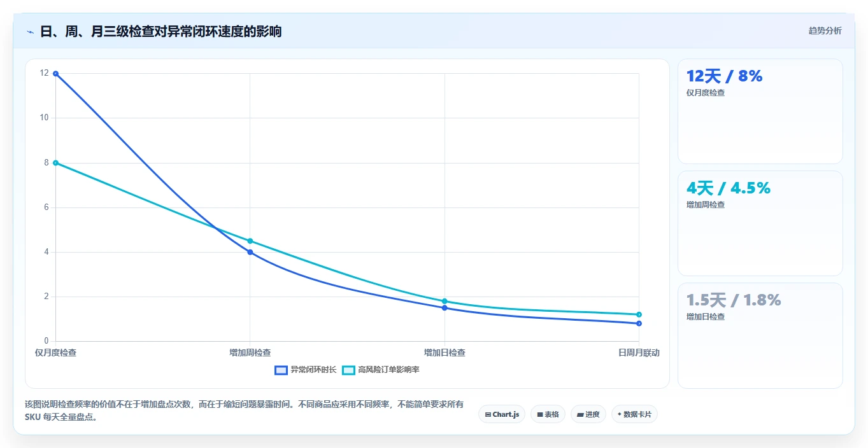This screenshot has width=868, height=448.
Task: Click the teal point at 增加日检查 (1.8)
Action: tap(445, 301)
